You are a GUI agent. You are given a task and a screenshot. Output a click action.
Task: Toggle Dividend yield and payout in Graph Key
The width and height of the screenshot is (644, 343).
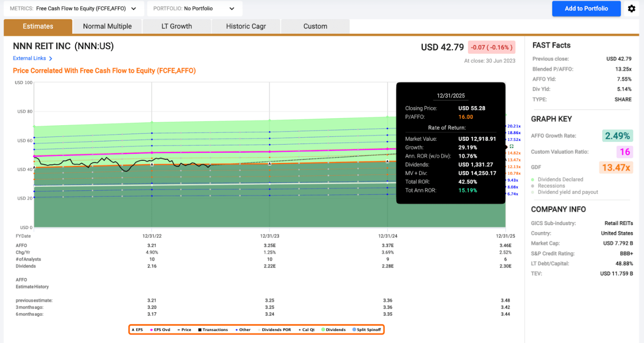point(565,192)
